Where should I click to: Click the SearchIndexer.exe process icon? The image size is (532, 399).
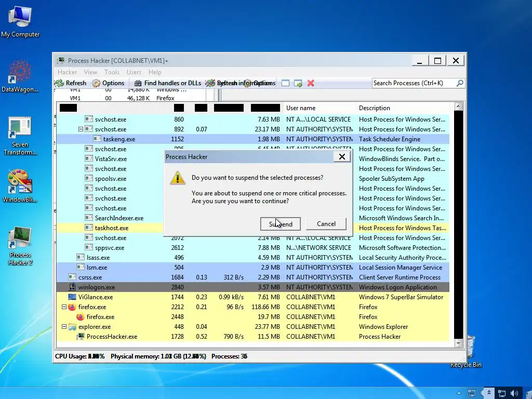(89, 218)
